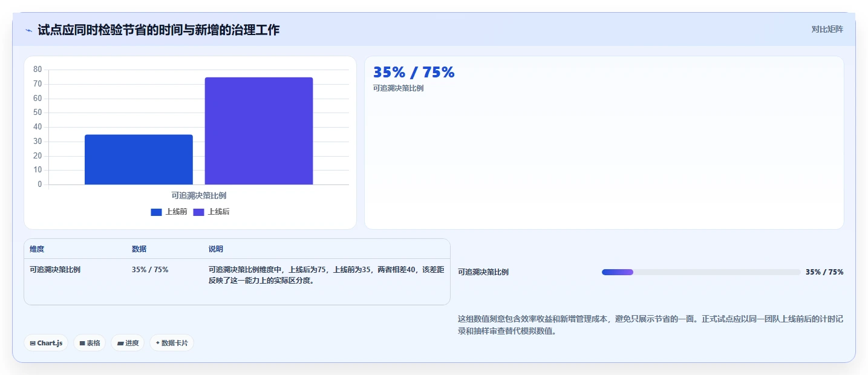Click the 35% / 75% large card value
Image resolution: width=868 pixels, height=375 pixels.
point(414,72)
